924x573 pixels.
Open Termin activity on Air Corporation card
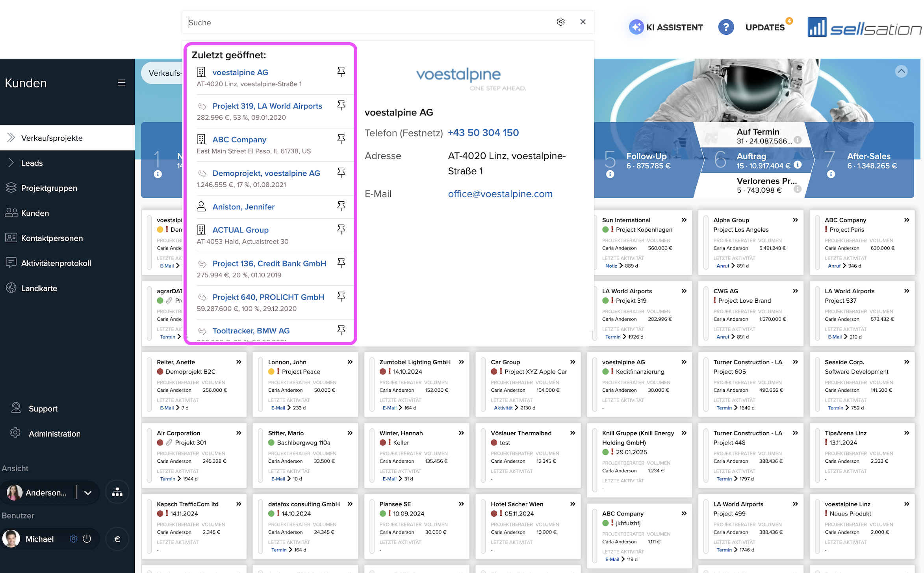[167, 479]
